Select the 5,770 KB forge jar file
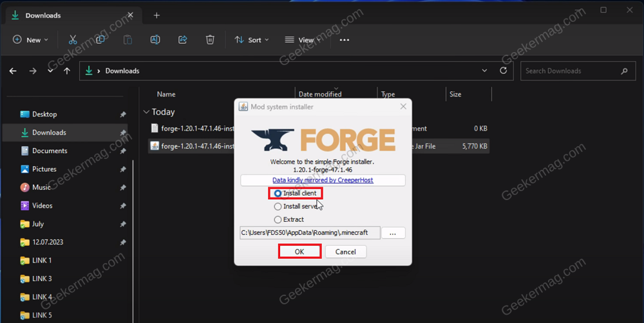 [319, 146]
